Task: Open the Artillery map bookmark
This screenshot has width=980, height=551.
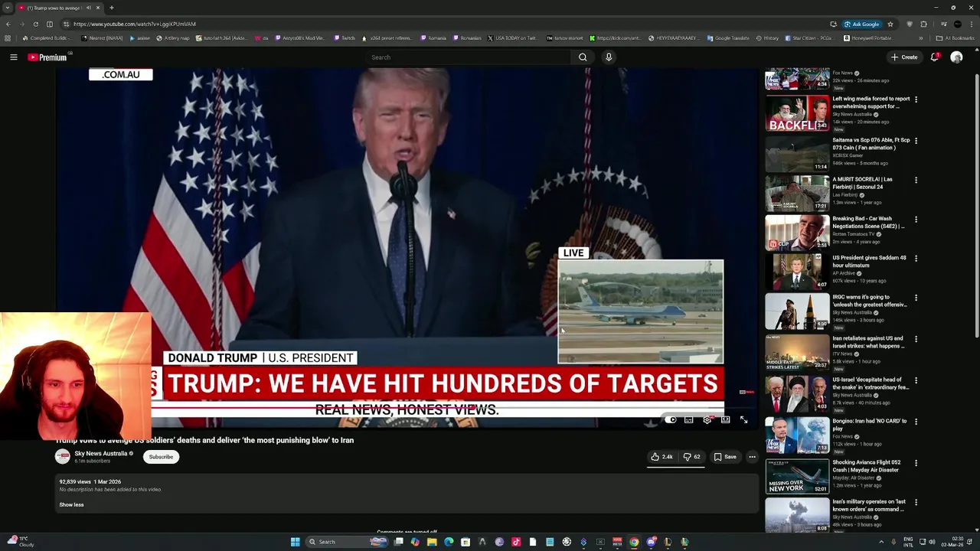Action: [x=172, y=38]
